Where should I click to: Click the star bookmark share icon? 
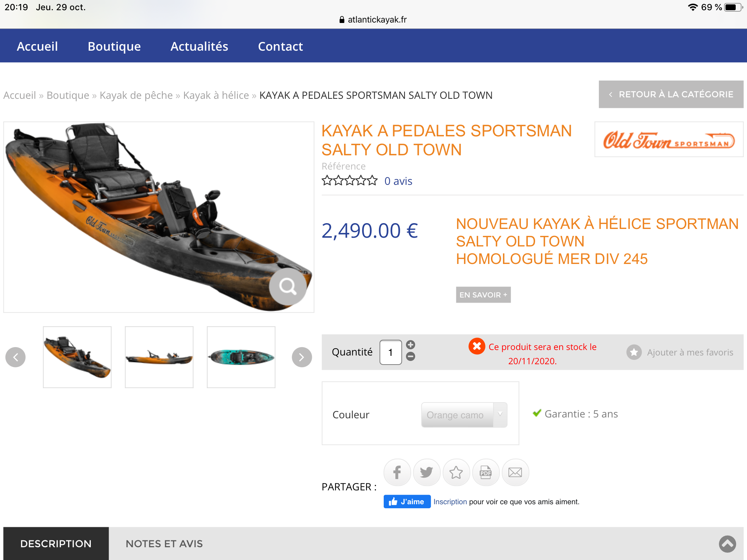(456, 472)
